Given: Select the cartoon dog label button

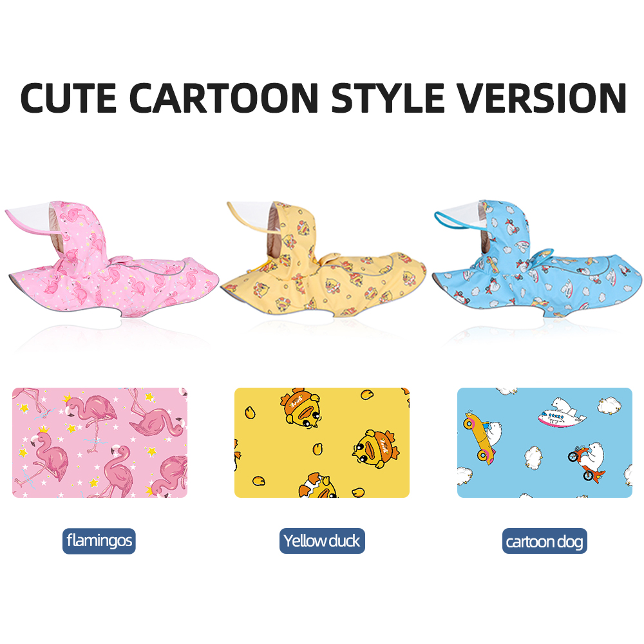Looking at the screenshot, I should 545,542.
